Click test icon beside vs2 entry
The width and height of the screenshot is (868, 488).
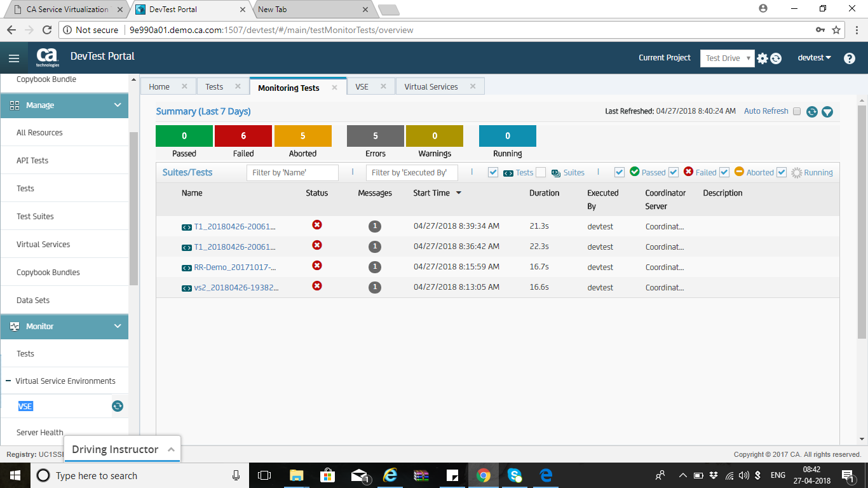[187, 288]
